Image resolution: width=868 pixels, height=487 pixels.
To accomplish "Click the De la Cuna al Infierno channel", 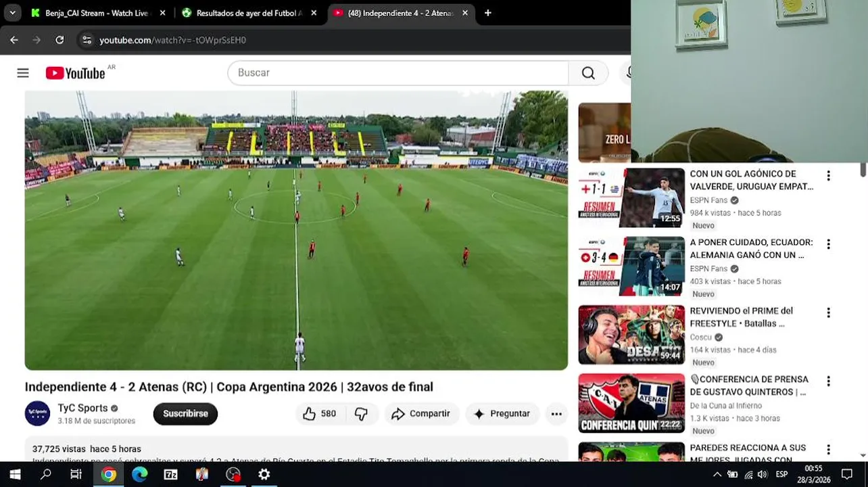I will 725,405.
